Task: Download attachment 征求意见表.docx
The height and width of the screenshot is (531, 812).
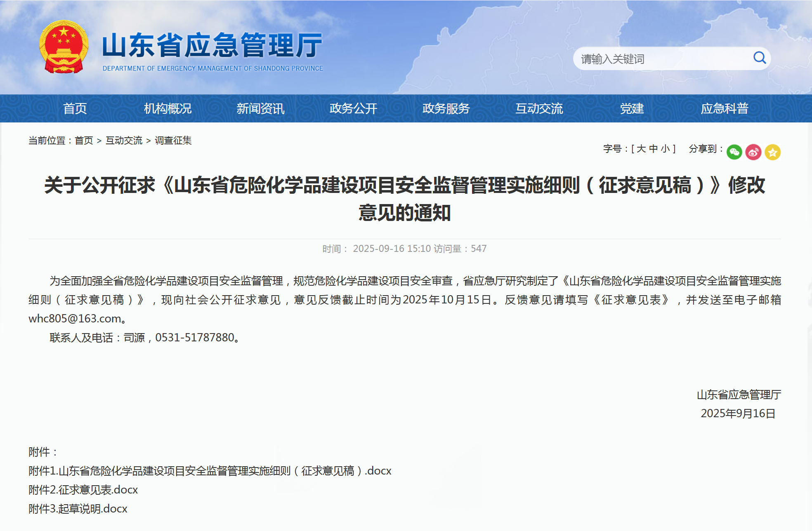Action: pyautogui.click(x=83, y=490)
